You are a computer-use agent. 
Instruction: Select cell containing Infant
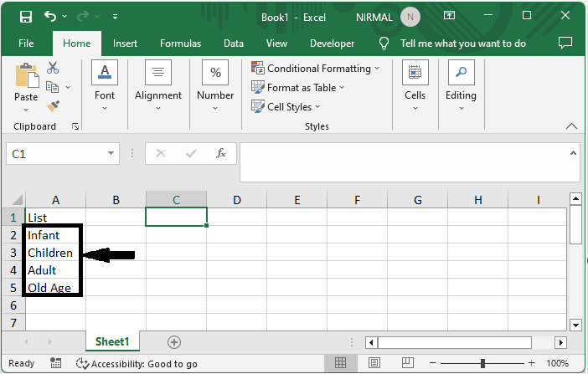click(55, 235)
